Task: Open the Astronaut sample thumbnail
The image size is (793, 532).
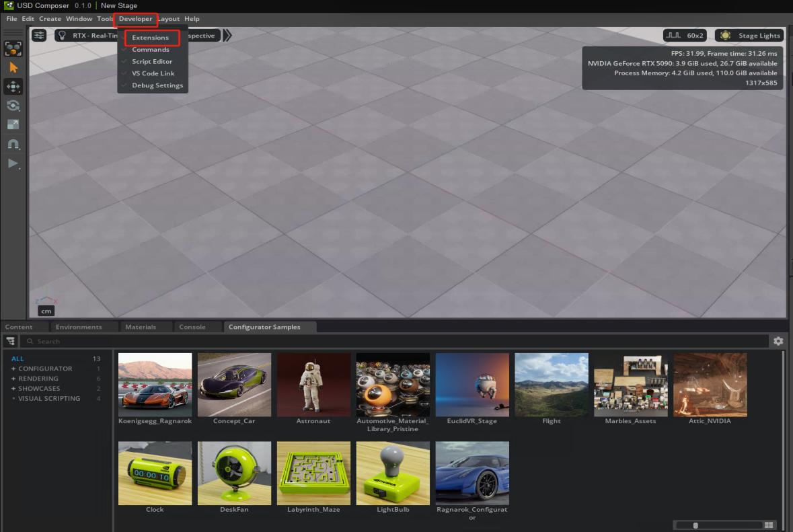Action: tap(313, 385)
